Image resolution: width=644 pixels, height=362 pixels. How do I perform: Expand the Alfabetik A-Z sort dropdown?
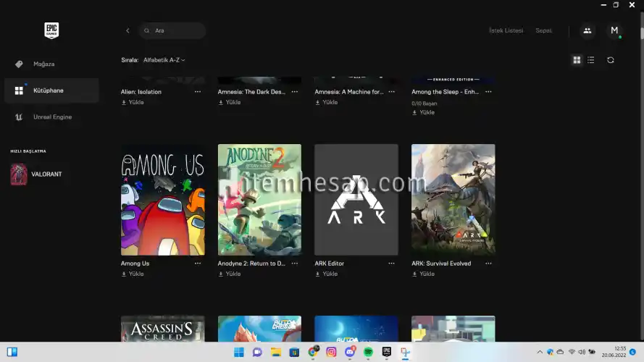click(164, 60)
